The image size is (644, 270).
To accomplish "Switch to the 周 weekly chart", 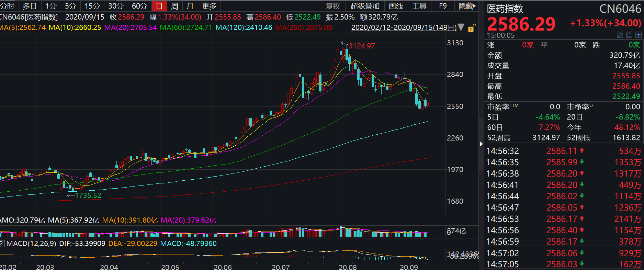I will (x=174, y=6).
